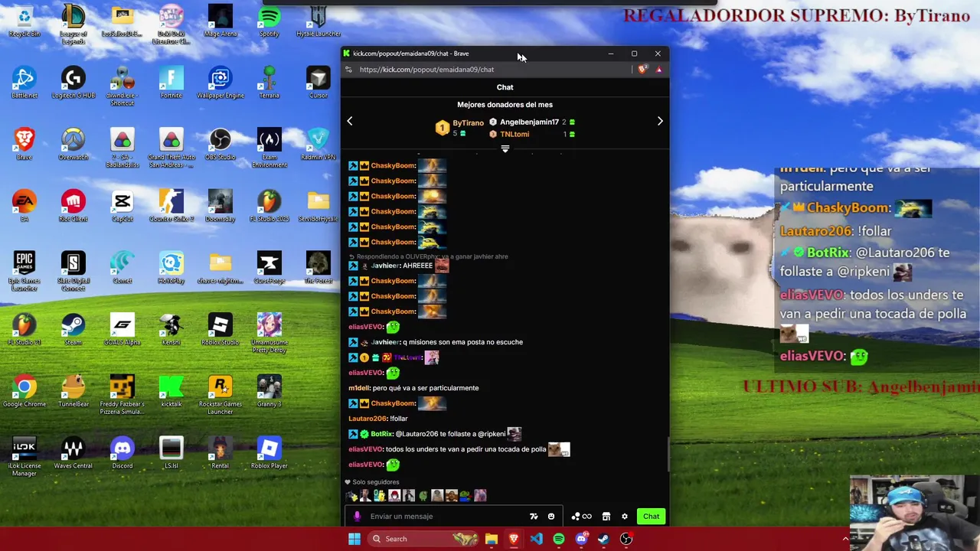
Task: Open OBS Studio from the taskbar
Action: tap(626, 539)
